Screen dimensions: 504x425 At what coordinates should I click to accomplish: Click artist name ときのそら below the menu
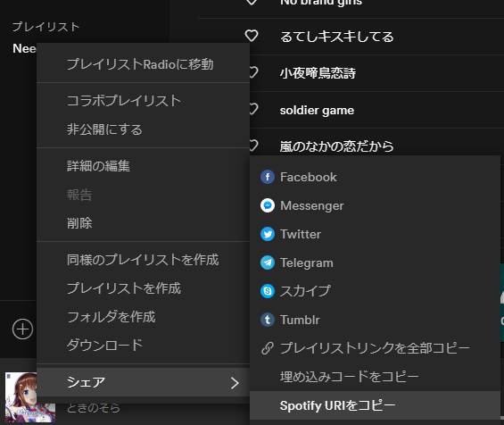(x=94, y=408)
